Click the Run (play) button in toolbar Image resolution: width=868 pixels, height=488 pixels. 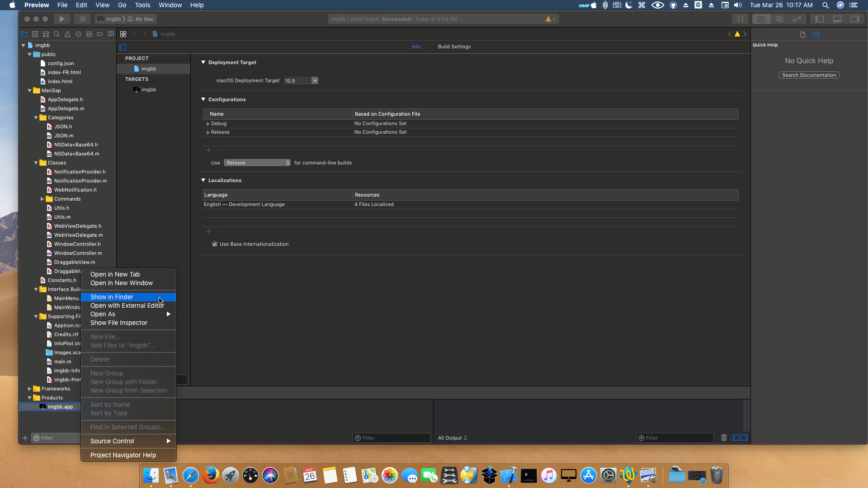click(x=62, y=19)
